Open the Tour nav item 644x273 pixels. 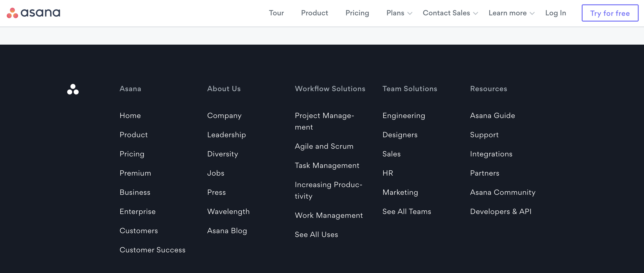276,13
